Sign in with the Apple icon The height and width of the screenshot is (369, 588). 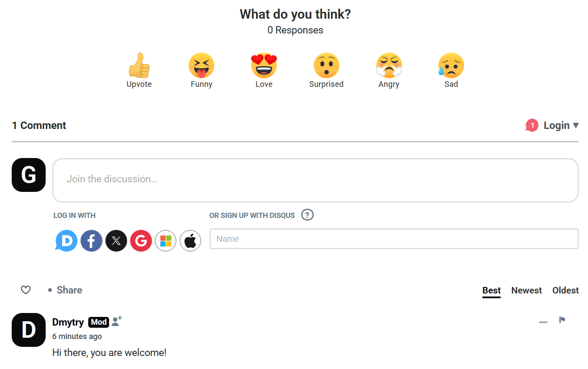pos(190,241)
